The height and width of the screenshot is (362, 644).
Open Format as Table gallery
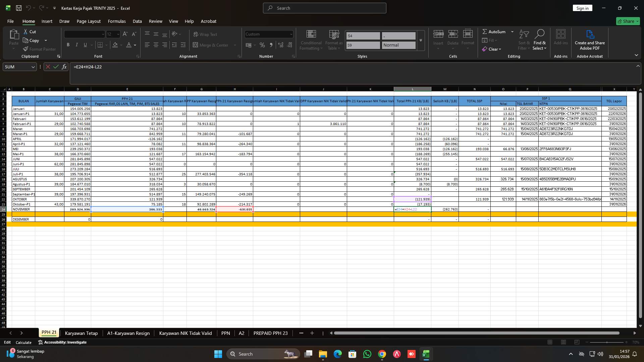[334, 40]
